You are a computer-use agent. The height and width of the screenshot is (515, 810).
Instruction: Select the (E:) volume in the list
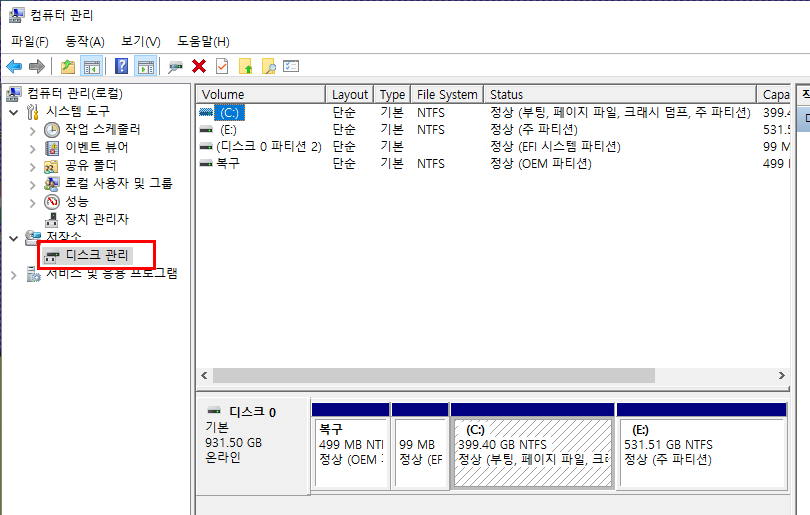[x=228, y=130]
